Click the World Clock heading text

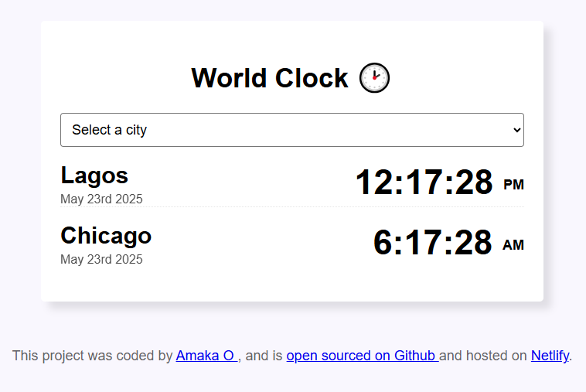point(270,78)
